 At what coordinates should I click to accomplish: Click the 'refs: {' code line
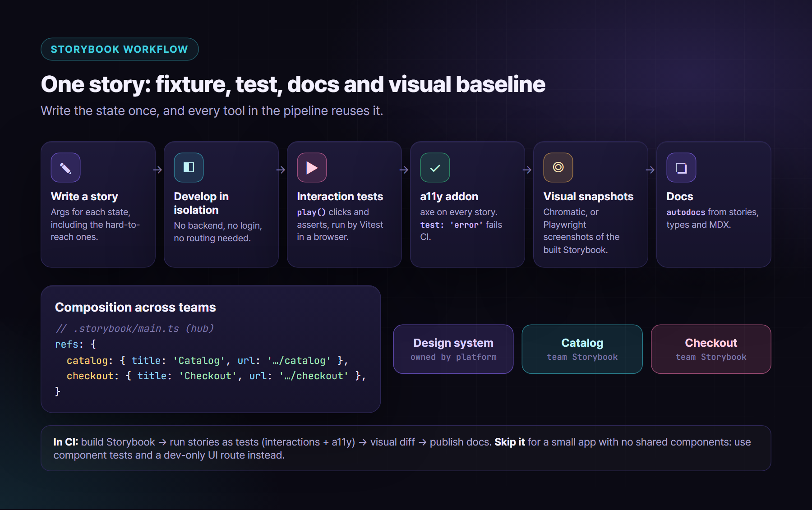[75, 345]
